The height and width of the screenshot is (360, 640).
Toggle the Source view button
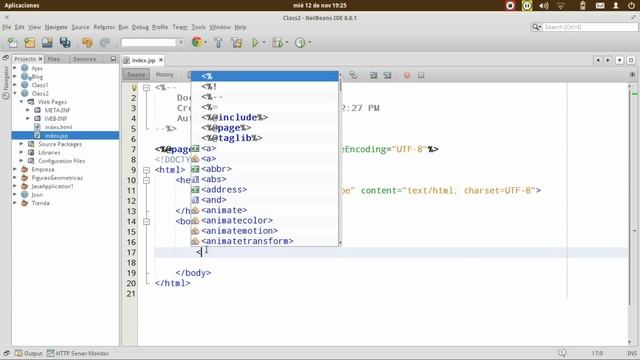(x=136, y=75)
